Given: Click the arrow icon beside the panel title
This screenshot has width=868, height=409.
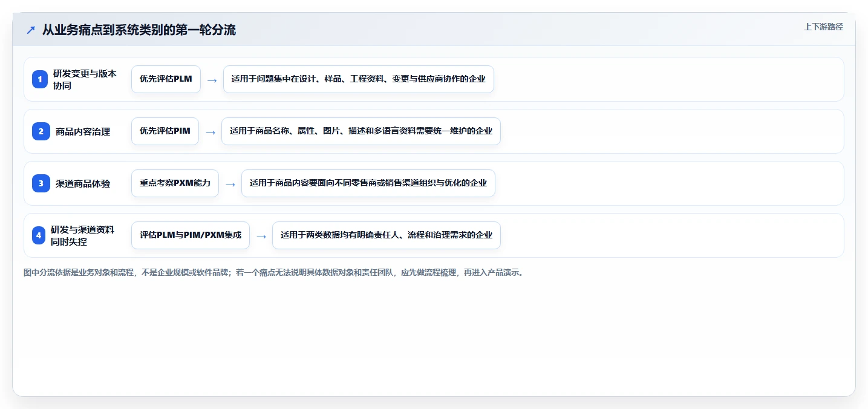Looking at the screenshot, I should pos(31,30).
